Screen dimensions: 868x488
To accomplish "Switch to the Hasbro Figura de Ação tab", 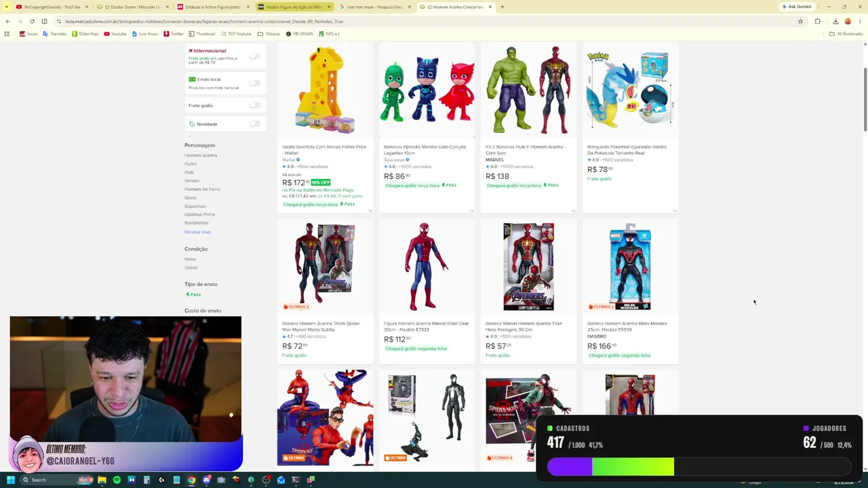I will (294, 7).
